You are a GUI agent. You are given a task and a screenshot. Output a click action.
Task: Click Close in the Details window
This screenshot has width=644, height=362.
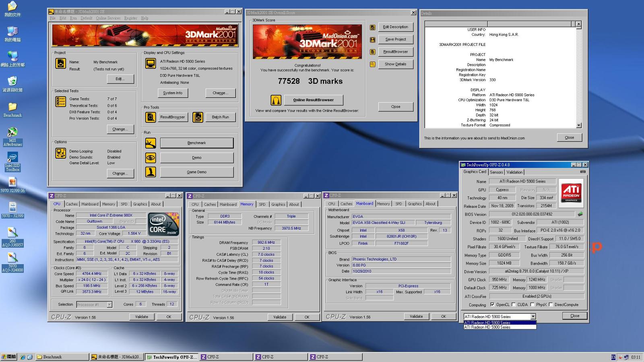click(570, 138)
